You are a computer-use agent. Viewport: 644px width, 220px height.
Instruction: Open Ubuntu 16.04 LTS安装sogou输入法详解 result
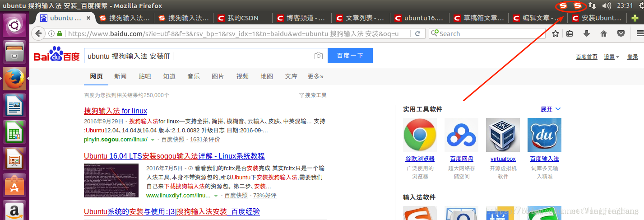pos(174,156)
